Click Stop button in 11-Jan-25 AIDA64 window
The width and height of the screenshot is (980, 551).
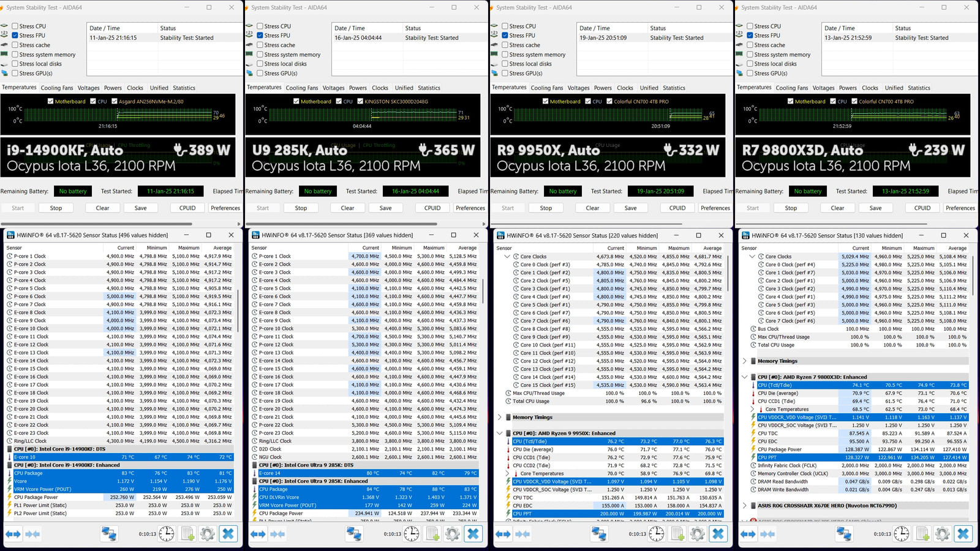[x=56, y=208]
